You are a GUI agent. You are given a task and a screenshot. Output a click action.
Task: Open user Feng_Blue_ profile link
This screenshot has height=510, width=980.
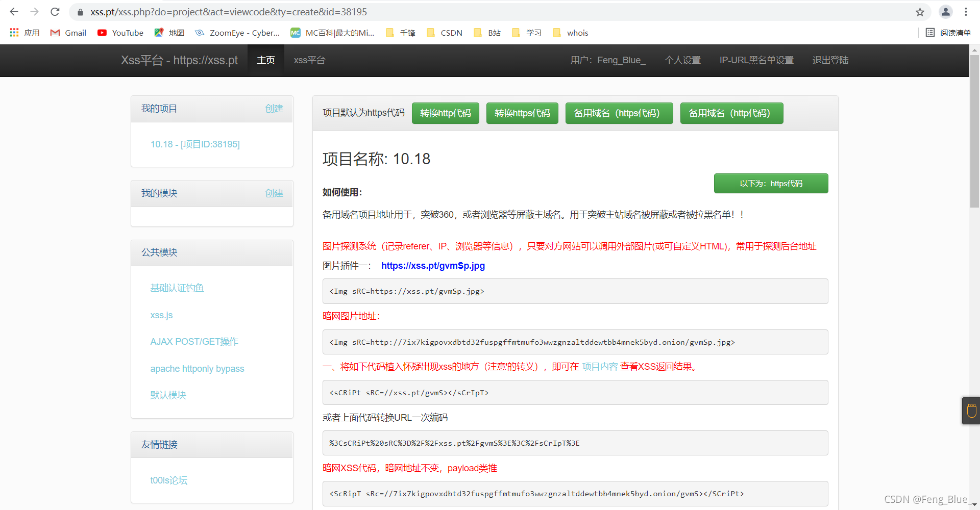pyautogui.click(x=608, y=60)
